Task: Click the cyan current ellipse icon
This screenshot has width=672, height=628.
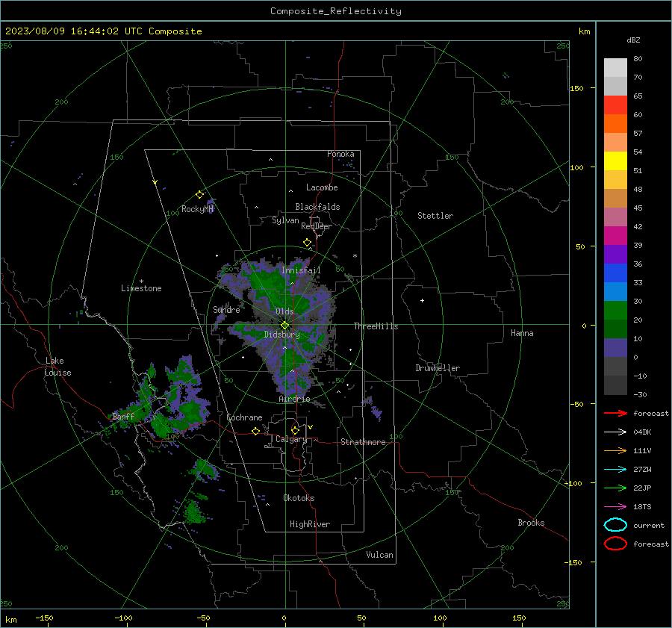Action: pyautogui.click(x=615, y=525)
